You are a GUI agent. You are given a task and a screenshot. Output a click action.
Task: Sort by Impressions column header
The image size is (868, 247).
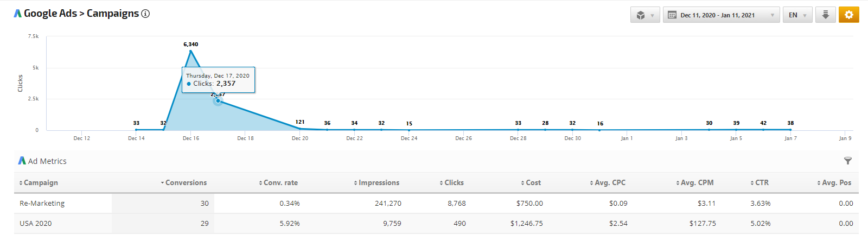click(x=378, y=183)
